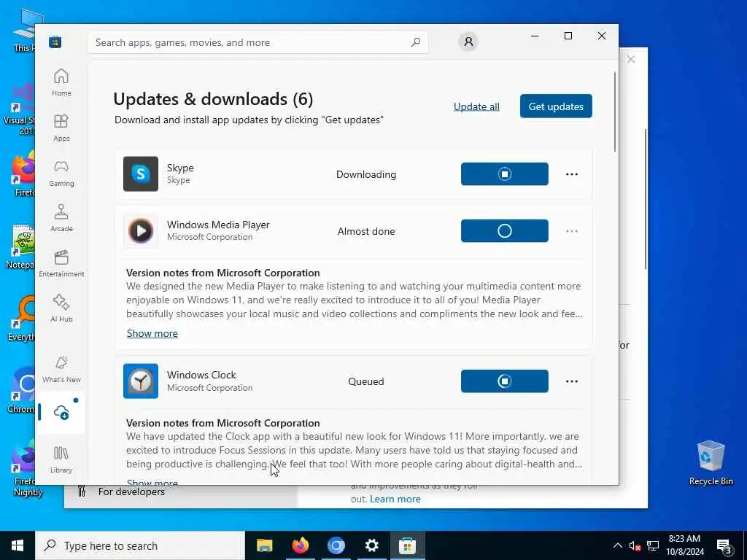Click the search magnifier icon in Store
Screen dimensions: 747x560
pyautogui.click(x=415, y=42)
